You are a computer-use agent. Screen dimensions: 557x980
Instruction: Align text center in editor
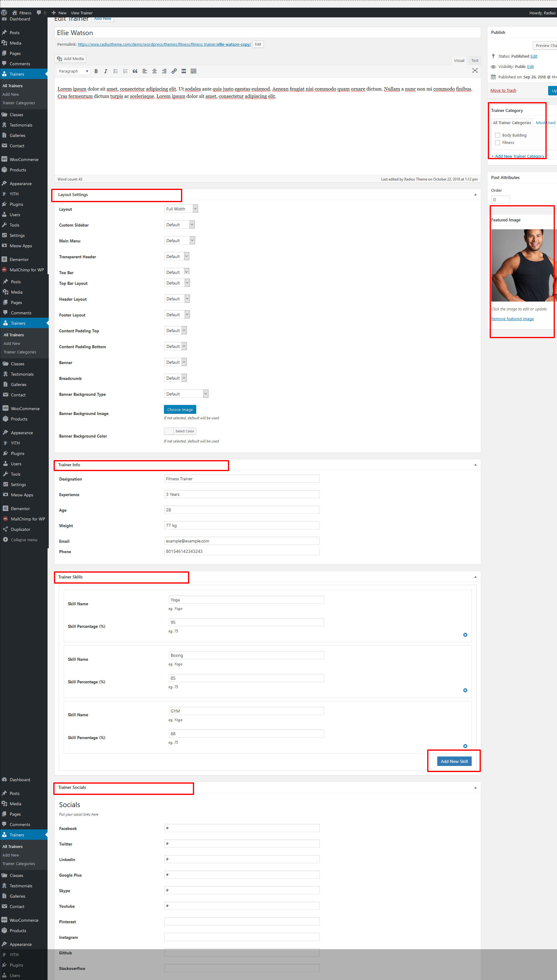pyautogui.click(x=154, y=71)
